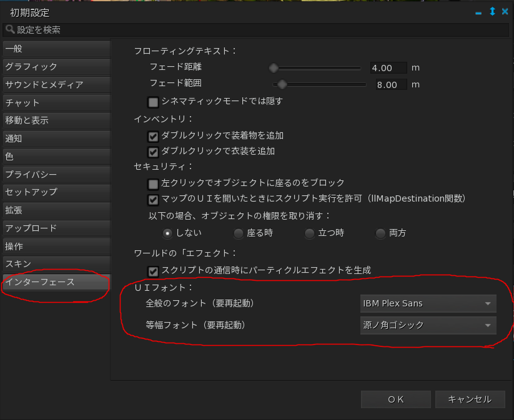Viewport: 514px width, 420px height.
Task: Open the 一般 tab
Action: [x=56, y=49]
